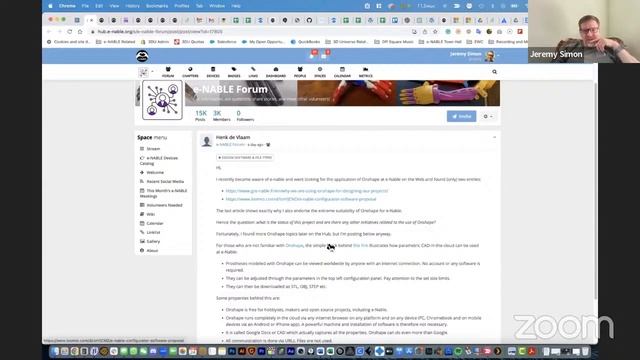This screenshot has height=360, width=640.
Task: Open the Devices navigation item
Action: [x=213, y=72]
